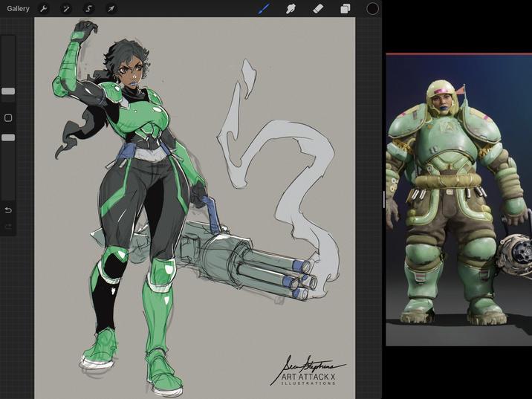Click the split view divider handle
Viewport: 532px width, 399px height.
pyautogui.click(x=383, y=199)
